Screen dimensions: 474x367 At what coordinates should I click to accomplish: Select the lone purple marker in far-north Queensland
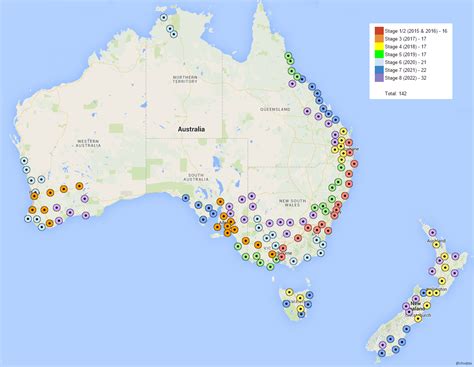[x=292, y=84]
